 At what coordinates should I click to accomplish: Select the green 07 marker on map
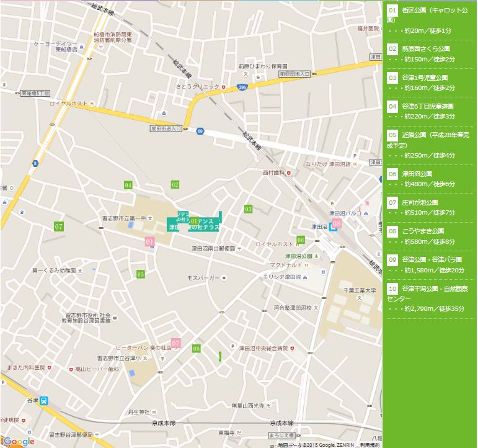59,226
